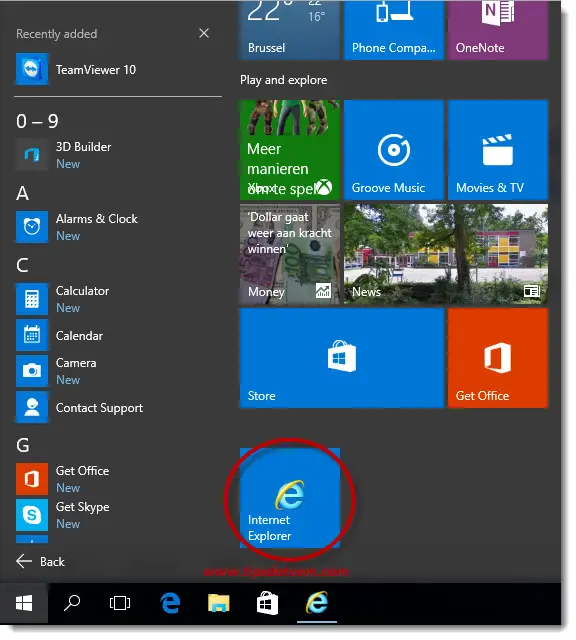Open the Internet Explorer tile
This screenshot has height=640, width=576.
tap(290, 498)
